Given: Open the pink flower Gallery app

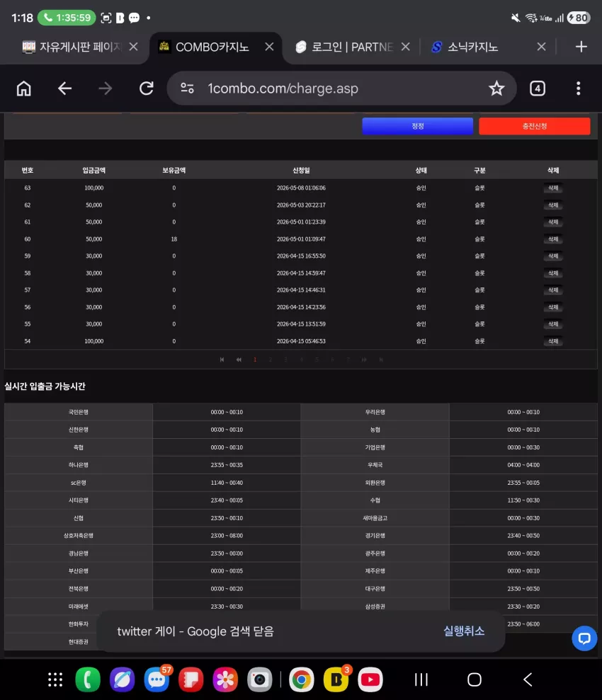Looking at the screenshot, I should 225,679.
